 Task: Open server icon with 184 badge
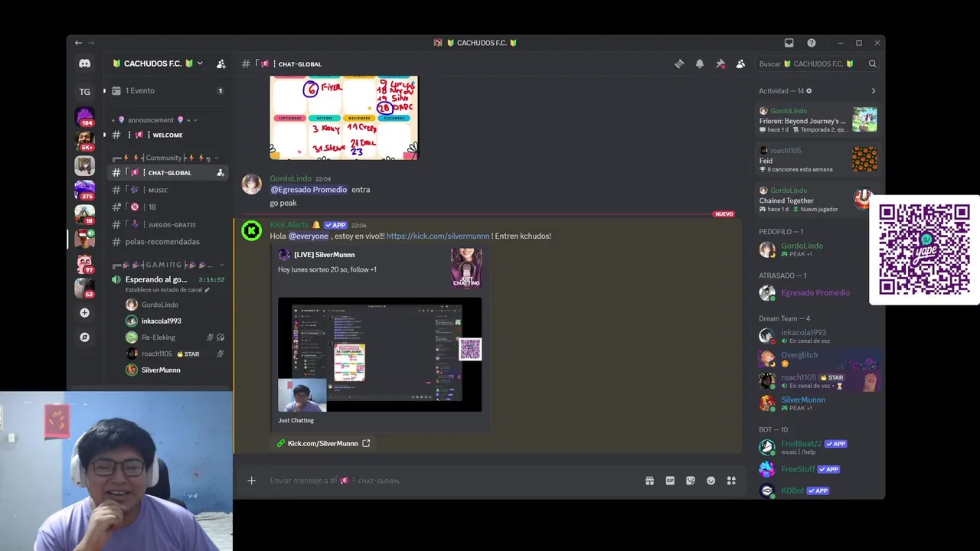[84, 116]
